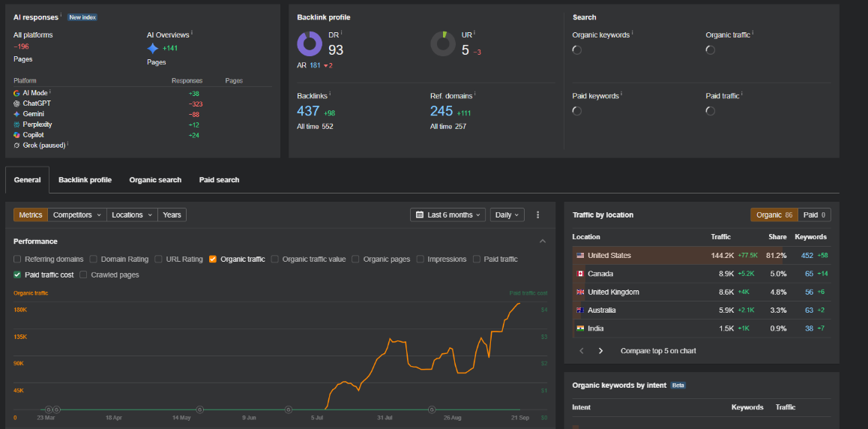Select the Metrics view button

[31, 214]
